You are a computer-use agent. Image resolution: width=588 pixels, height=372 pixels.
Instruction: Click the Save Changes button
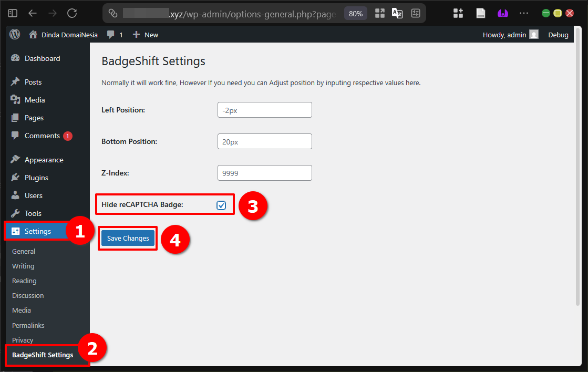click(x=128, y=239)
